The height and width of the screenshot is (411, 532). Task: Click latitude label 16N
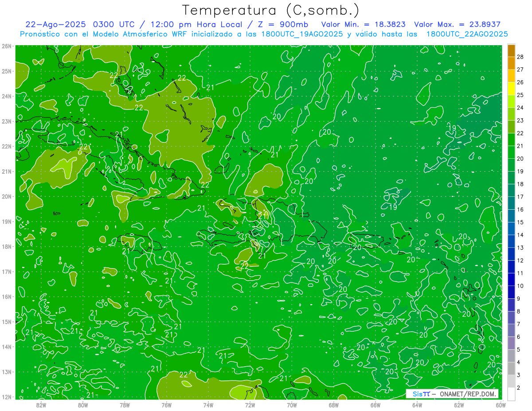click(x=6, y=297)
